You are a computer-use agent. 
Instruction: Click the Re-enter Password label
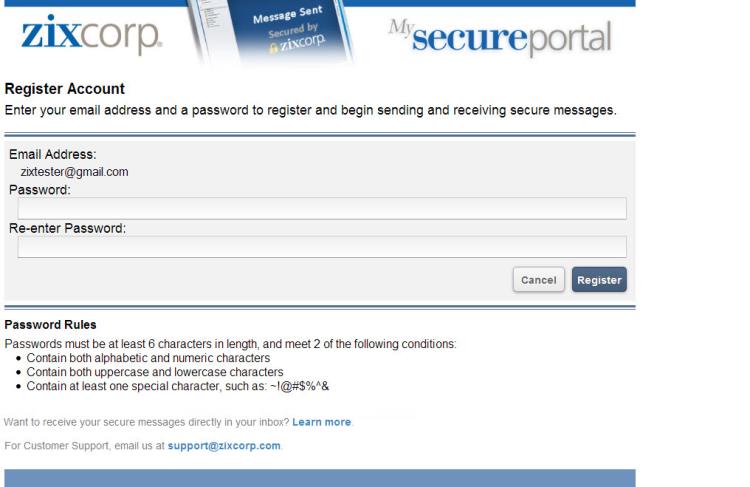67,227
